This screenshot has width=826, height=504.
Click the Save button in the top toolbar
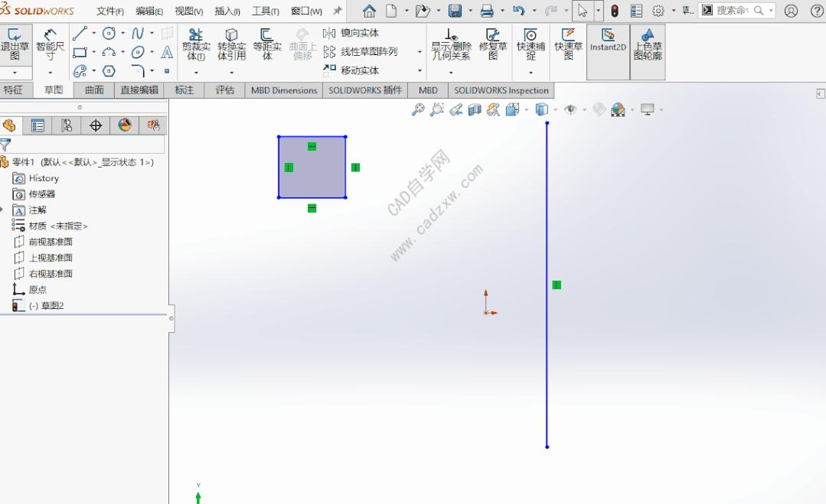455,11
